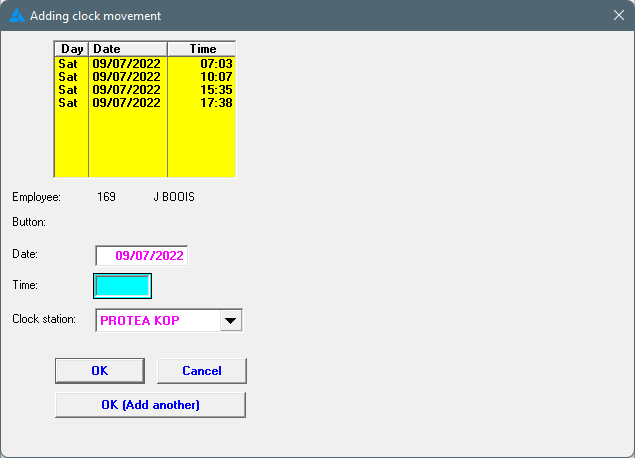Choose OK (Add another) button
This screenshot has height=458, width=635.
pos(150,405)
